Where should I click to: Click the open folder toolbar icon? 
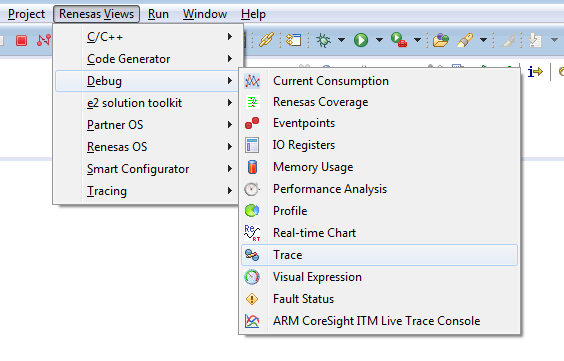point(441,40)
